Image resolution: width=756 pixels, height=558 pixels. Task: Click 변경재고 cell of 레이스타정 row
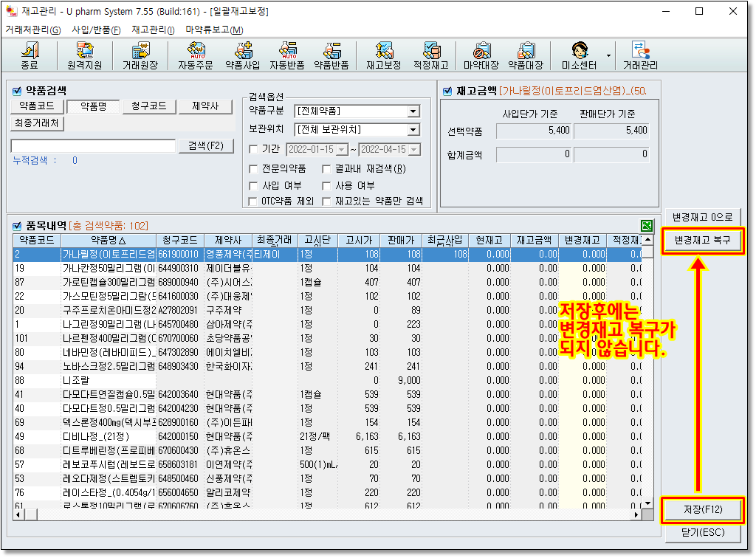(583, 493)
